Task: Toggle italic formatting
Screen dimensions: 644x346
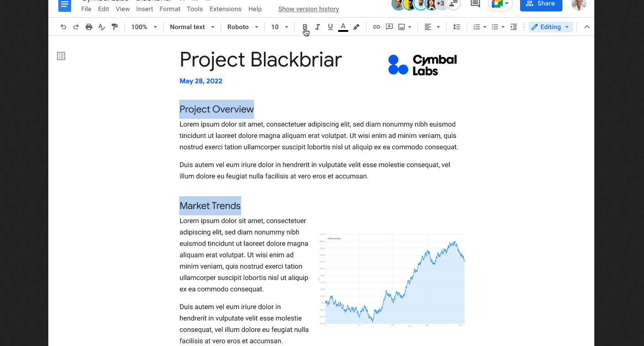Action: 318,27
